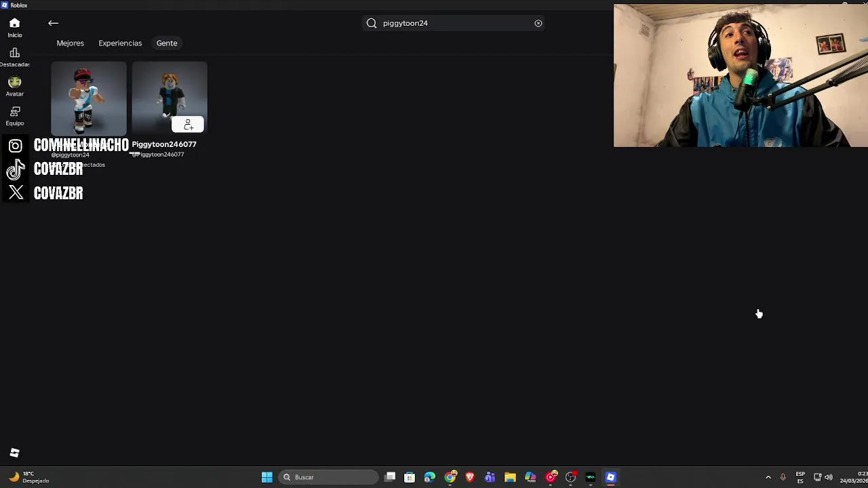Go back using the left arrow
868x488 pixels.
(53, 23)
